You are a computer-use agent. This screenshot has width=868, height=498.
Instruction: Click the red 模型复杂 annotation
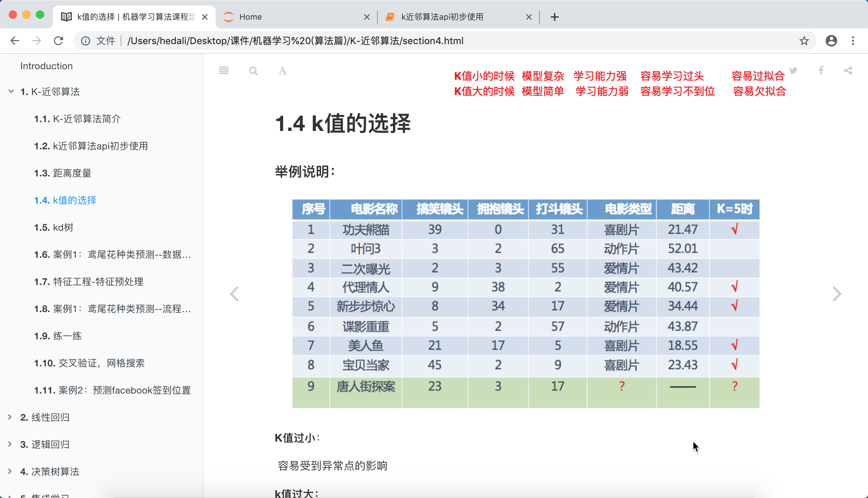point(542,76)
